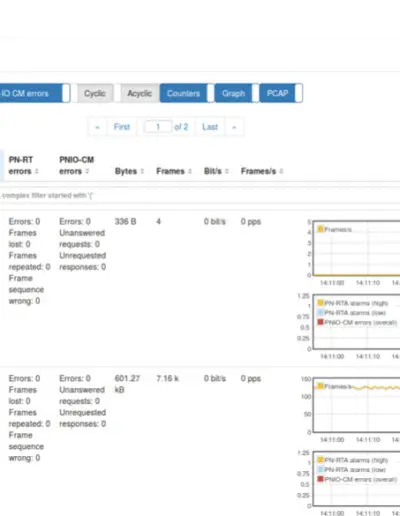Open the alarms graph in 336 B row
Screen dimensions: 400x516
click(x=356, y=322)
